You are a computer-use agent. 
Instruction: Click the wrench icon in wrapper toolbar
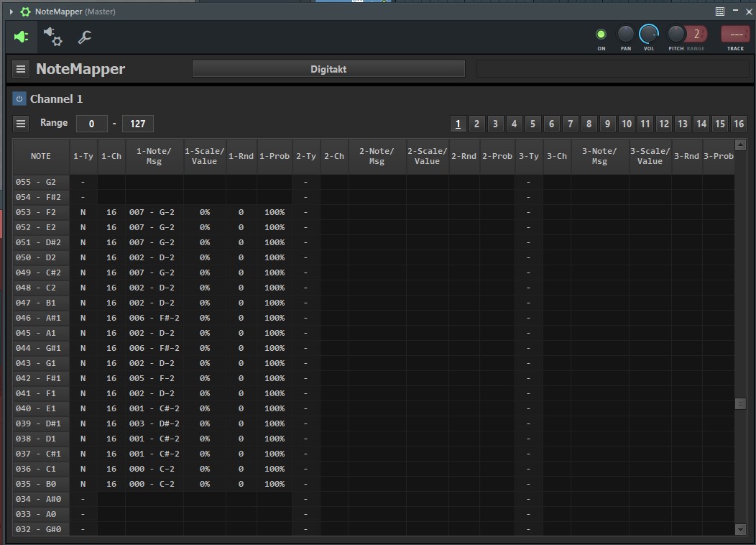[85, 37]
